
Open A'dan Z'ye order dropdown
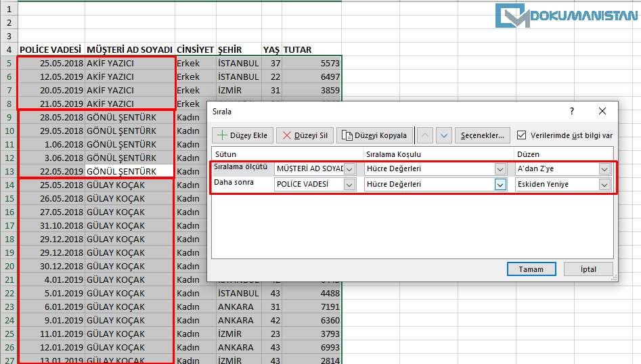(x=604, y=168)
